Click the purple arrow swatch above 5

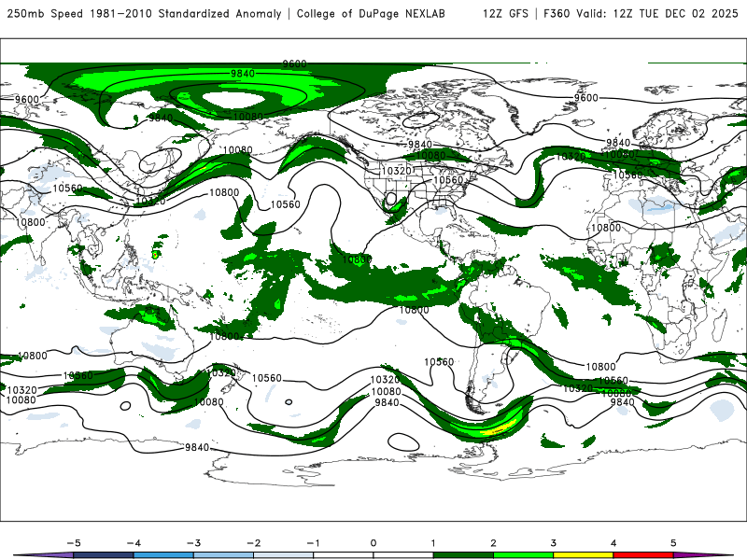tap(698, 555)
